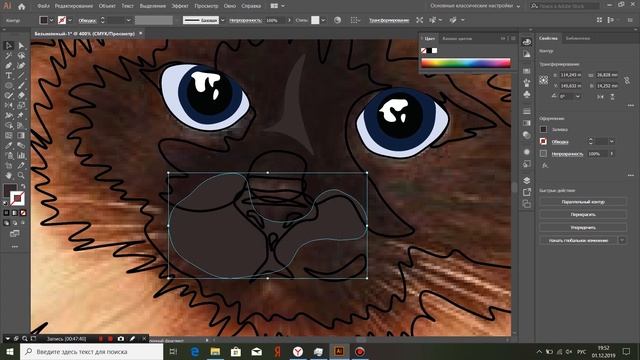Click the Перекрасить button
The height and width of the screenshot is (360, 640).
coord(583,214)
